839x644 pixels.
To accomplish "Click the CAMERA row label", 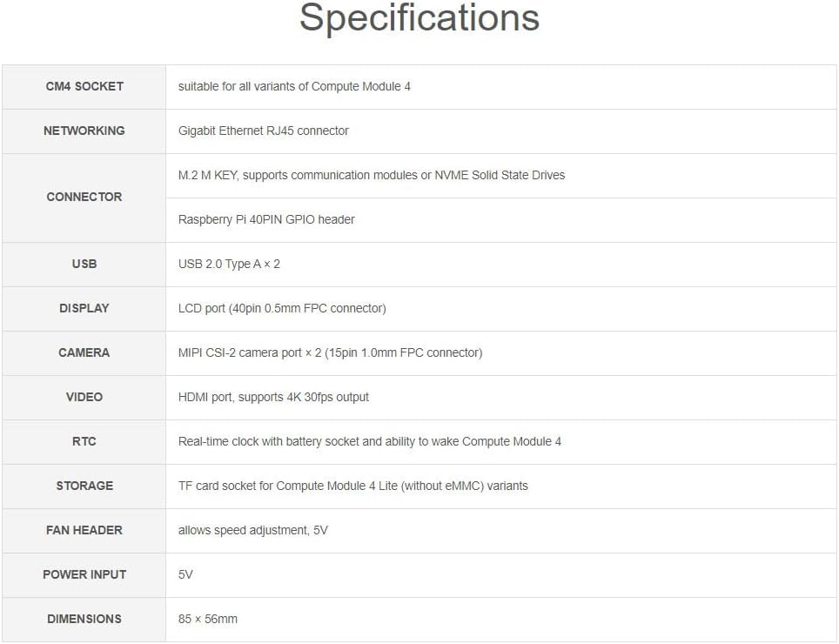I will pyautogui.click(x=84, y=352).
